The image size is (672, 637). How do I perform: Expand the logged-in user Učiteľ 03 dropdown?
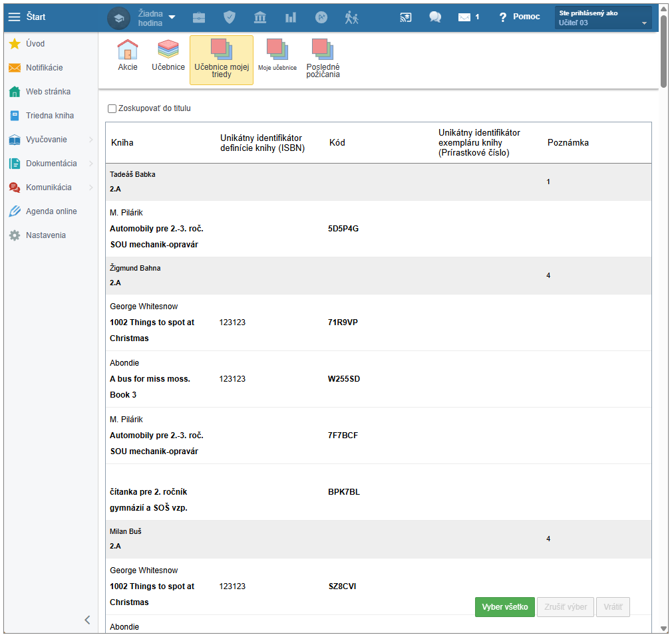pyautogui.click(x=603, y=17)
